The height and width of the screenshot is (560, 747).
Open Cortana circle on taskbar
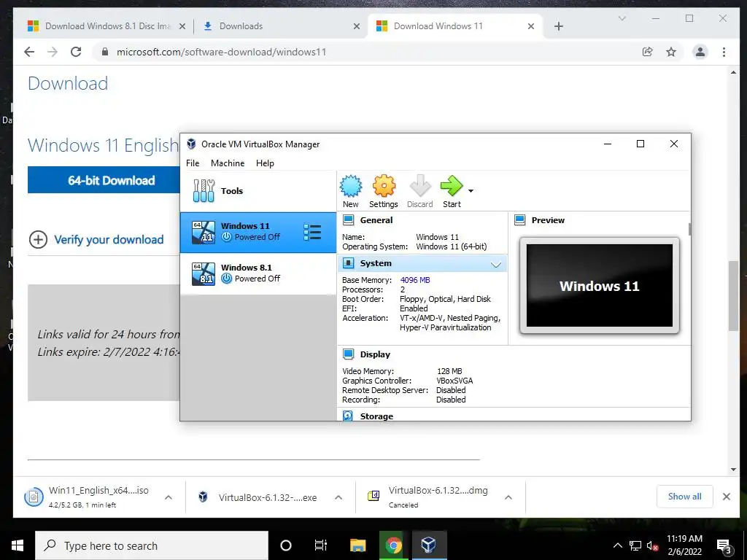pyautogui.click(x=285, y=545)
